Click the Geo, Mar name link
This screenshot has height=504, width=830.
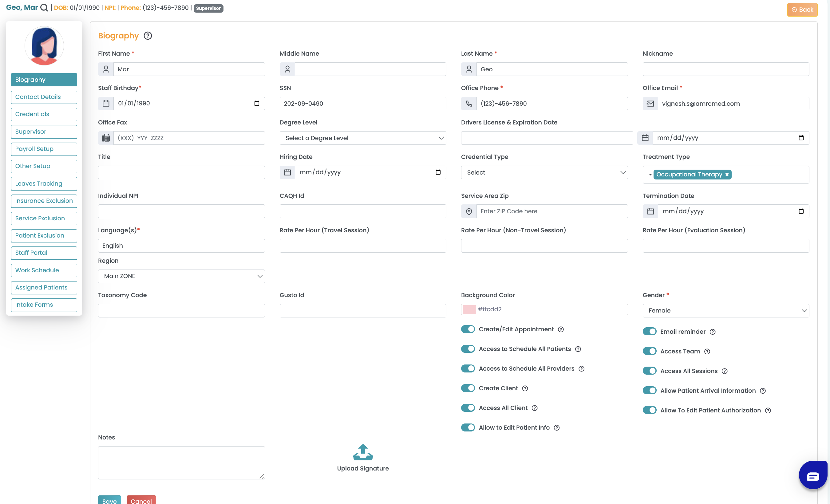tap(22, 7)
